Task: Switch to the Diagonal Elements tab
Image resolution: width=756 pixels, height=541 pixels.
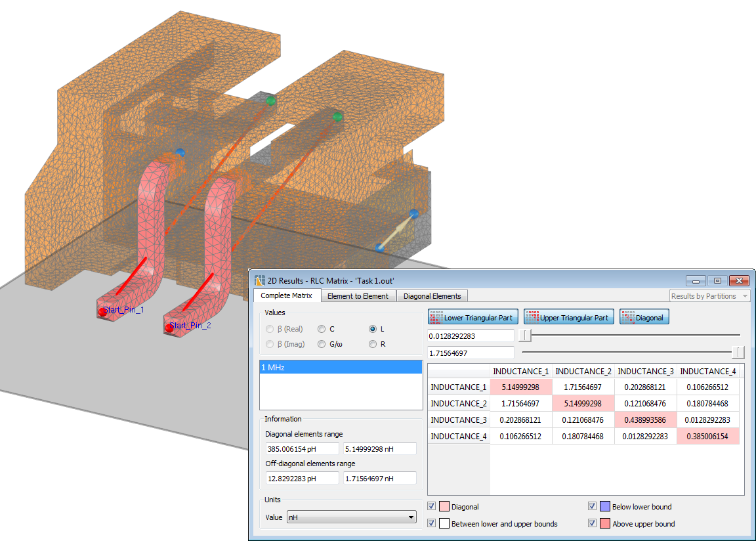Action: pyautogui.click(x=432, y=296)
